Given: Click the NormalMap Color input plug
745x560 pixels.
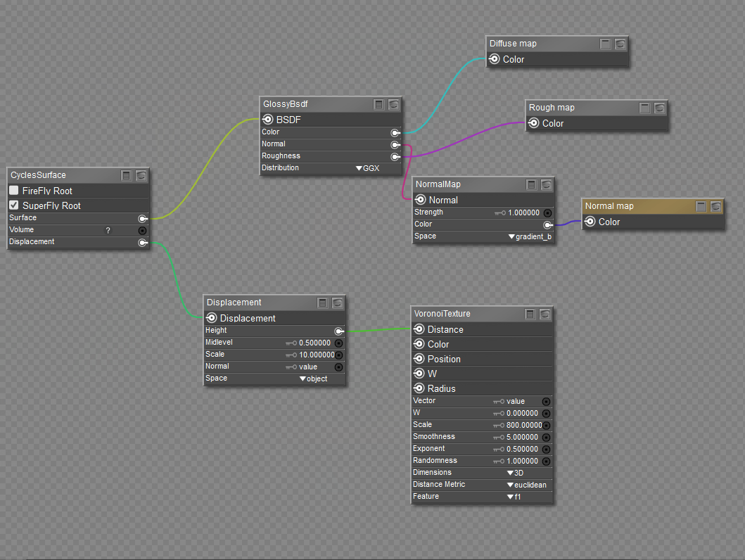Looking at the screenshot, I should click(x=548, y=224).
